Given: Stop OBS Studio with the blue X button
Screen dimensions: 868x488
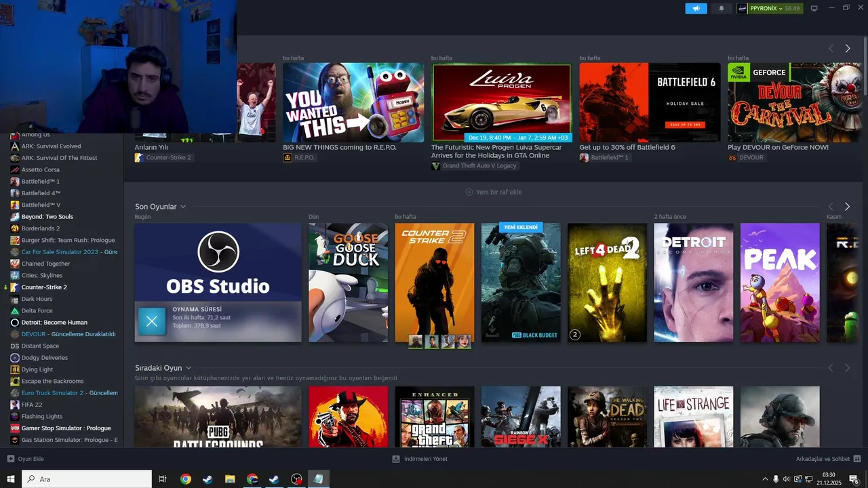Looking at the screenshot, I should (152, 321).
